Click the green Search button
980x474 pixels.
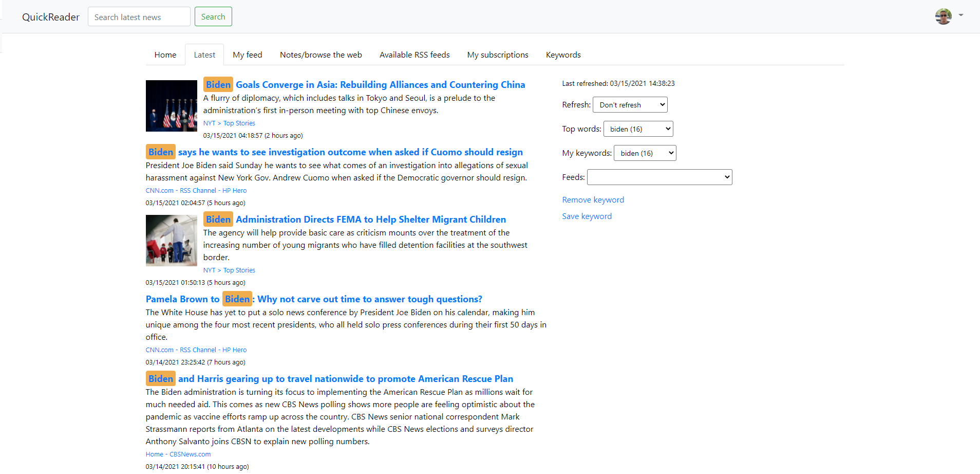pos(213,17)
